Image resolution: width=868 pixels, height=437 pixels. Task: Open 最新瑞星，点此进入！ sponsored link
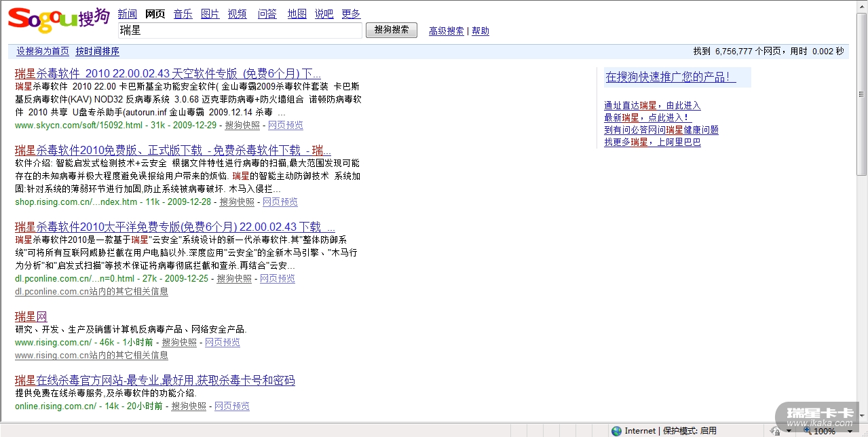point(648,118)
